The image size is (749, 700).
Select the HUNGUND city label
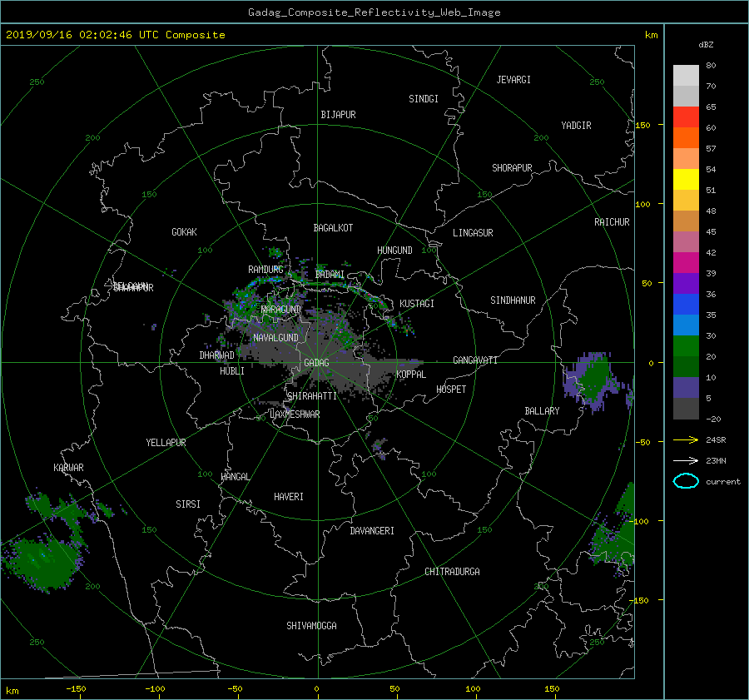394,251
